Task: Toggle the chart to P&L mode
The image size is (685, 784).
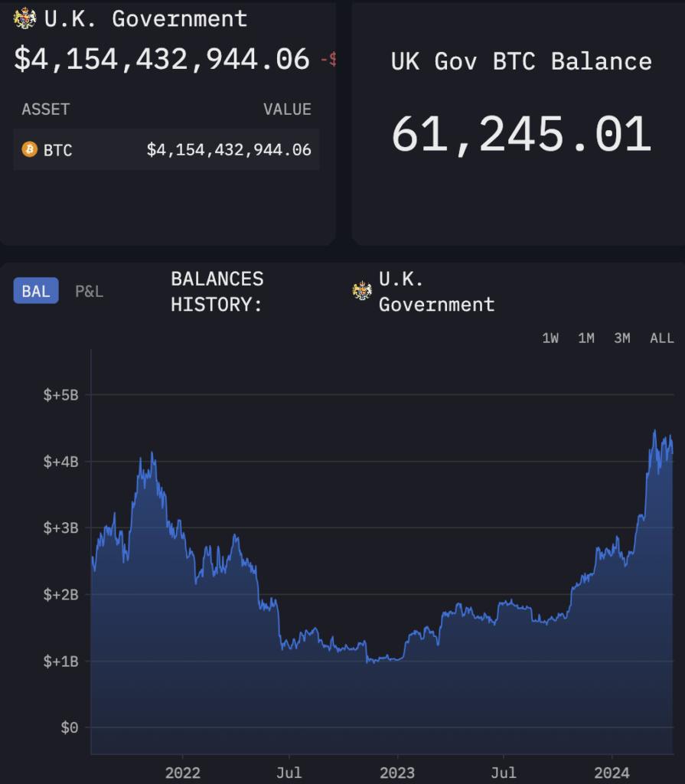Action: [89, 291]
